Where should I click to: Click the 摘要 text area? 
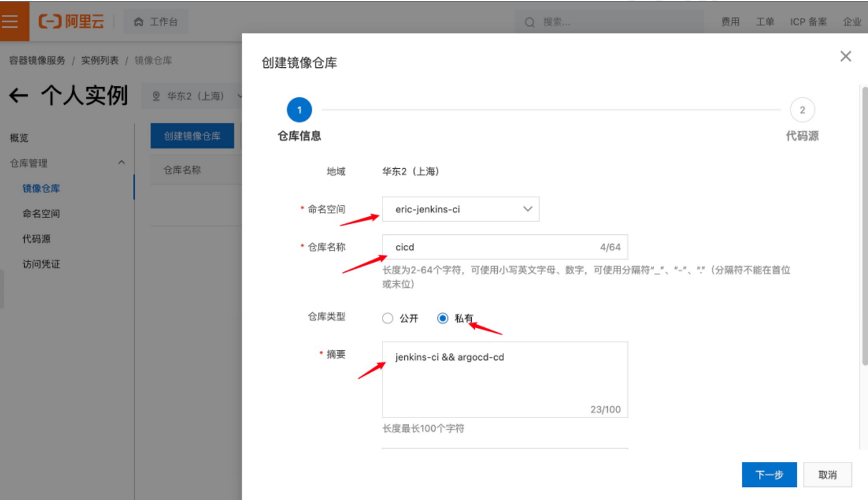(505, 379)
